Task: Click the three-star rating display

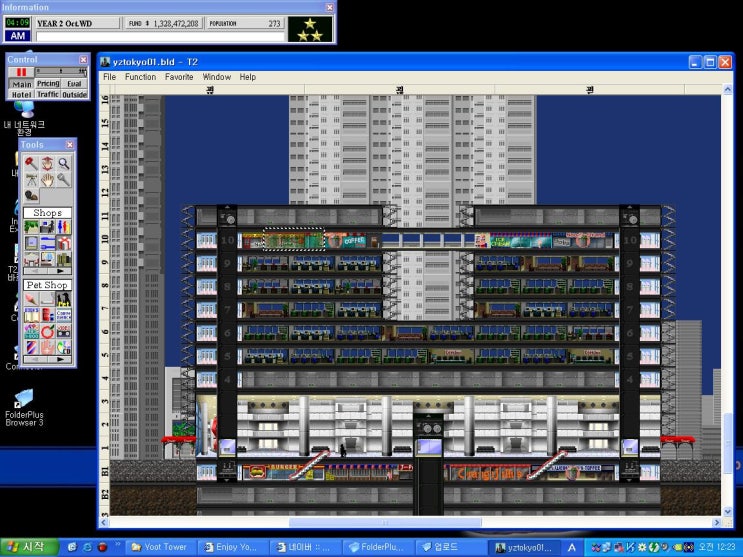Action: 310,29
